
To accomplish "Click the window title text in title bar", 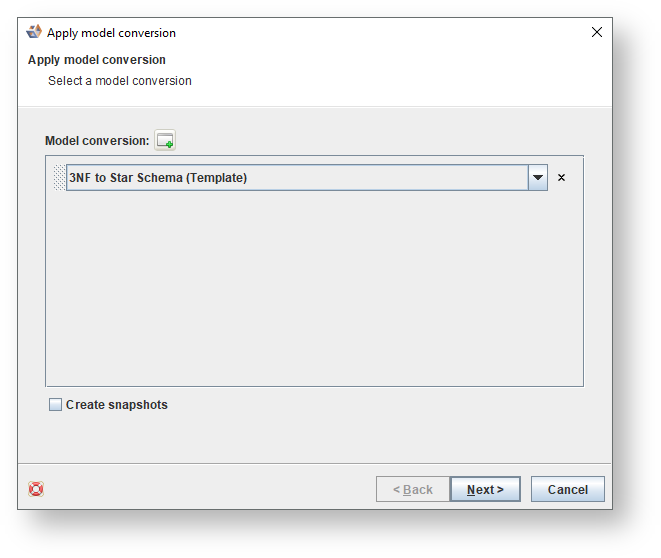I will [111, 33].
